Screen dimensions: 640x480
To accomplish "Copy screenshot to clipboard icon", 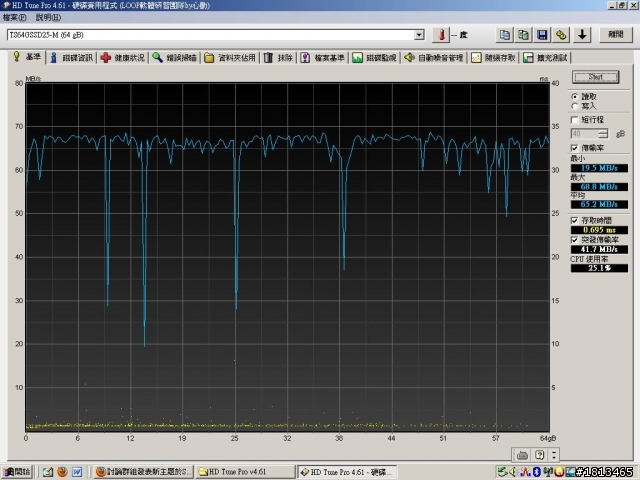I will (x=523, y=35).
